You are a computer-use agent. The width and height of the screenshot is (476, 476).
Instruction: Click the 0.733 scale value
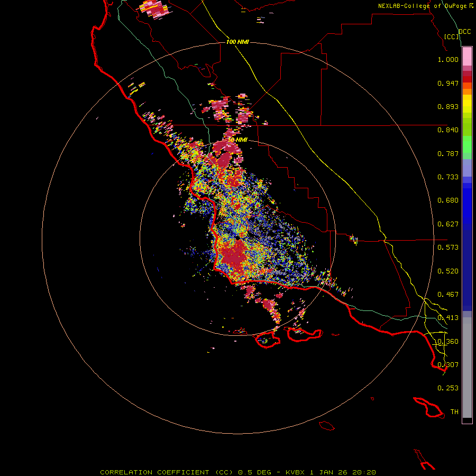(448, 177)
